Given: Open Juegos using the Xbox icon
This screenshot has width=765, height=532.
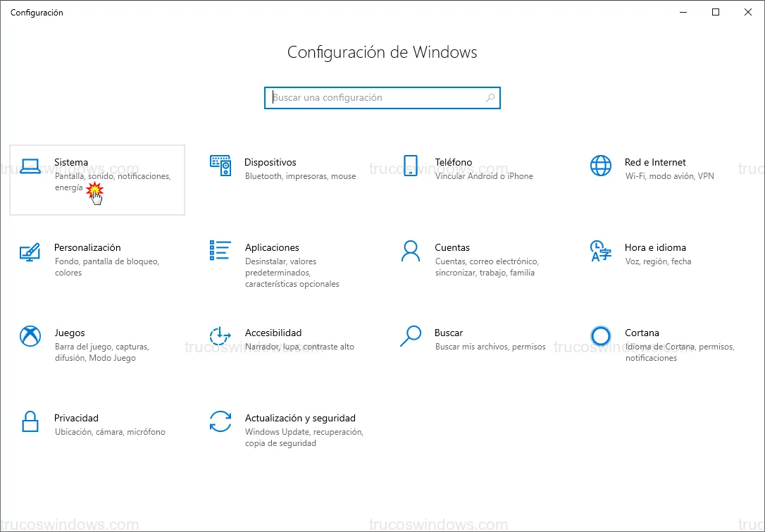Looking at the screenshot, I should tap(30, 336).
